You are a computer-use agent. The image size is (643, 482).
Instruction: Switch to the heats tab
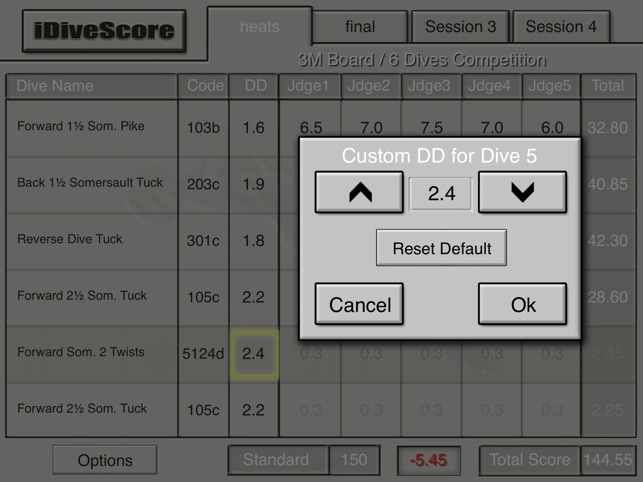click(x=260, y=27)
